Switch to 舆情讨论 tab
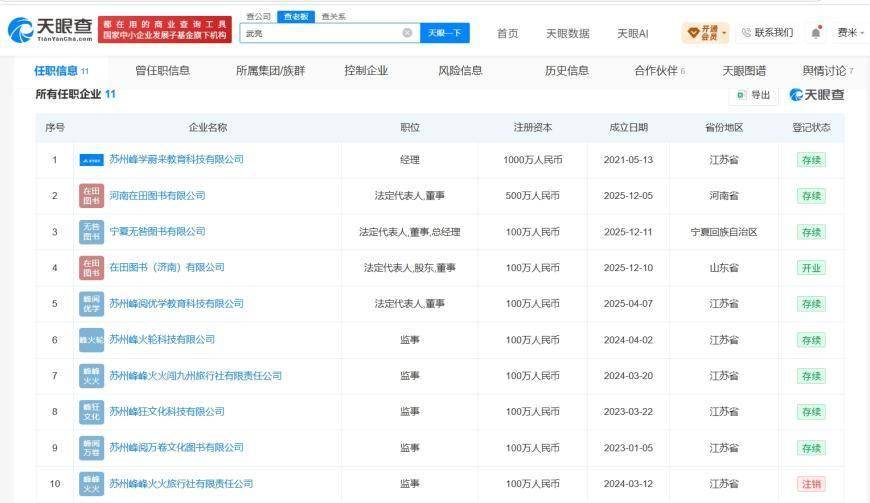Viewport: 870px width, 503px height. pyautogui.click(x=828, y=71)
